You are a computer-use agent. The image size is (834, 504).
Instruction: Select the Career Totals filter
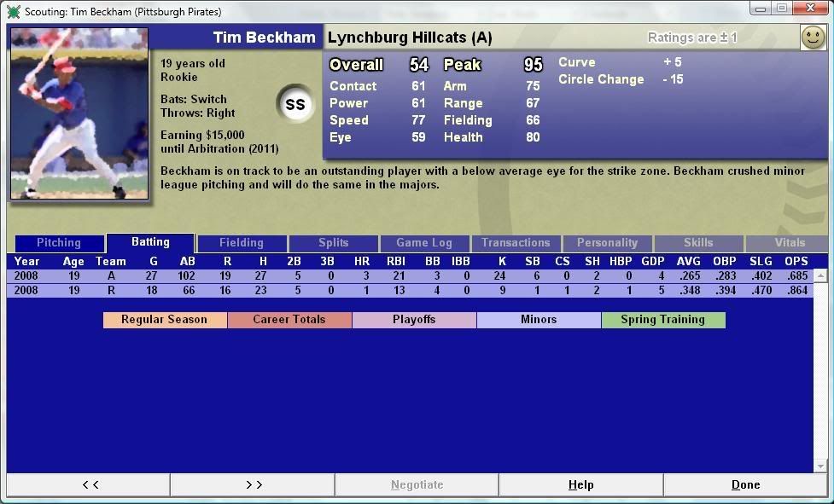(289, 320)
